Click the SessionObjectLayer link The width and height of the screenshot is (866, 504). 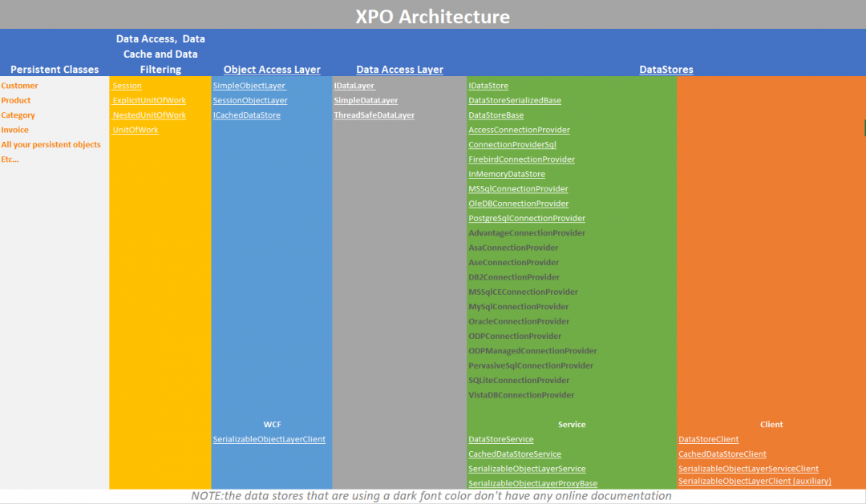point(249,100)
